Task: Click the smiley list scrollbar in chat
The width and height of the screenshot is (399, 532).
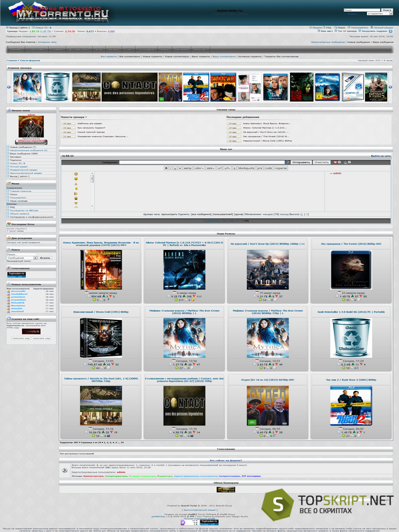Action: click(x=92, y=190)
